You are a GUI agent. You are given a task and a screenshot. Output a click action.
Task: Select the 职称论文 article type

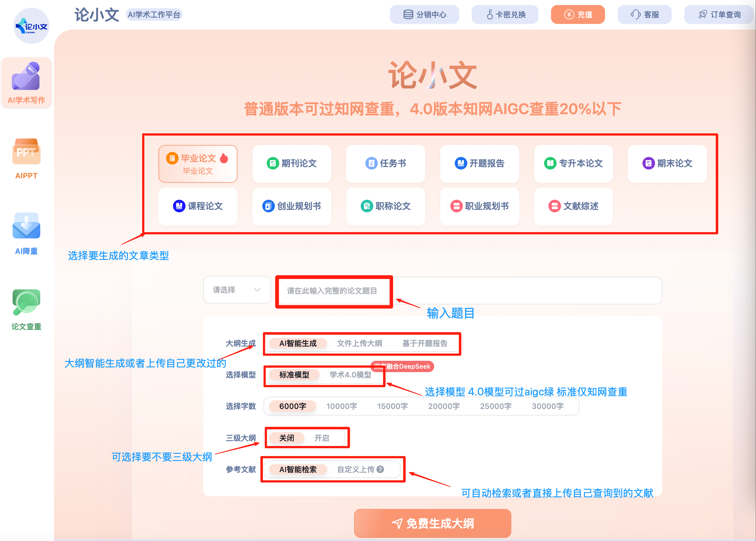tap(386, 206)
